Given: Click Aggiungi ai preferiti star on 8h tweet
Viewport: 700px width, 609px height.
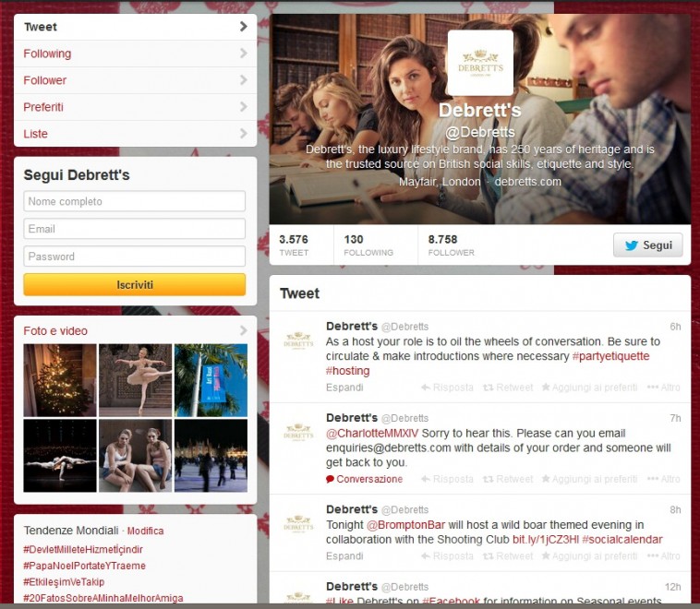Looking at the screenshot, I should [589, 555].
